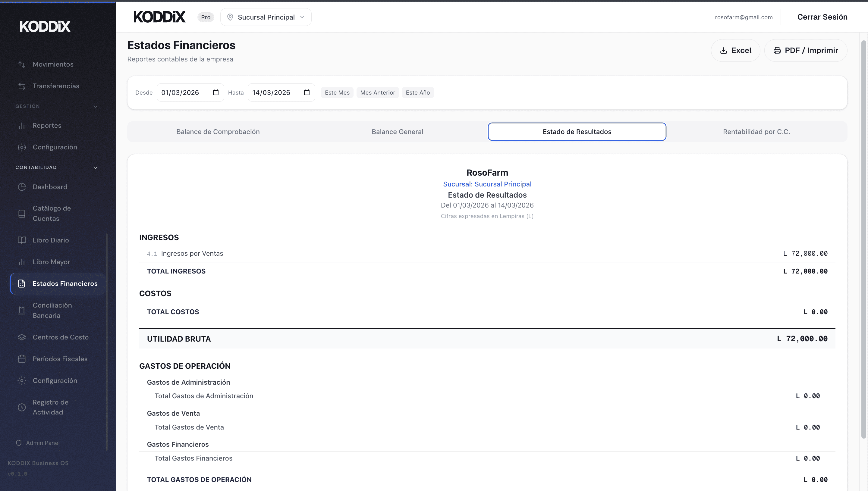Viewport: 868px width, 491px height.
Task: Click the PDF / Imprimir button
Action: click(806, 51)
